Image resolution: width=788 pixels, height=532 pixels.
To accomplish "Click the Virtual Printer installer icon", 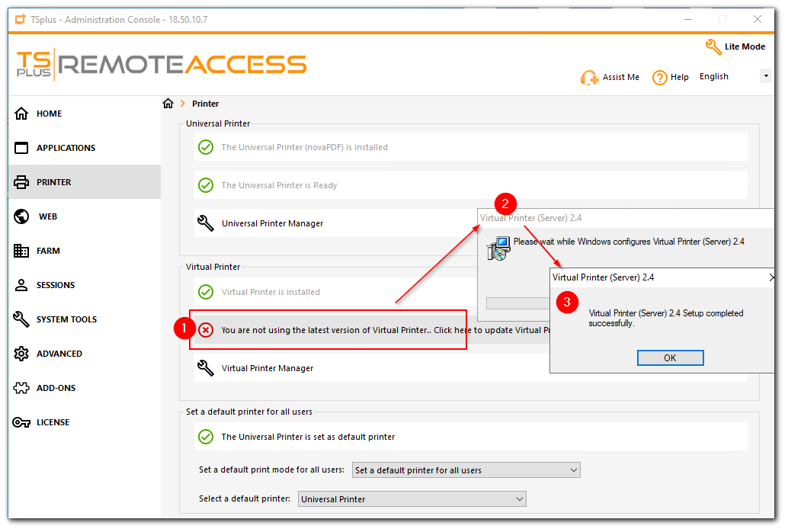I will [x=499, y=248].
